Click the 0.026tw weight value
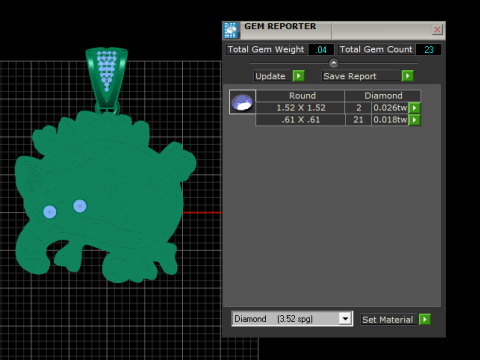This screenshot has width=480, height=360. coord(390,108)
